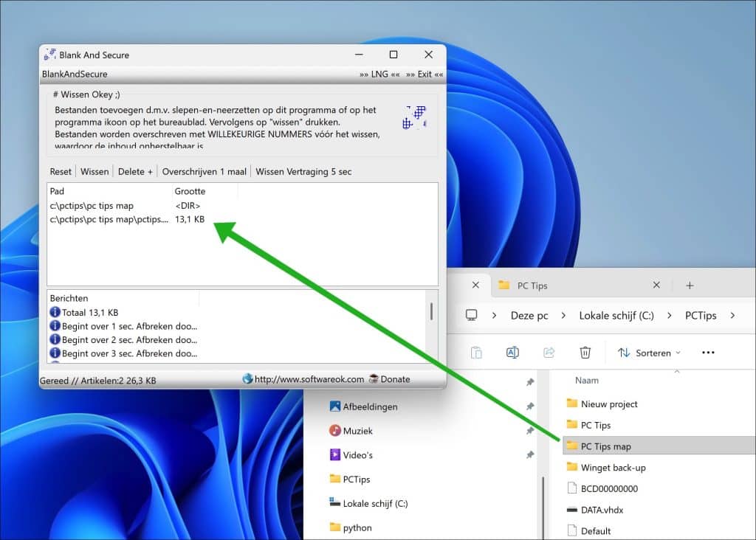Screen dimensions: 756x540
Task: Click the paste icon in Explorer toolbar
Action: click(x=476, y=353)
